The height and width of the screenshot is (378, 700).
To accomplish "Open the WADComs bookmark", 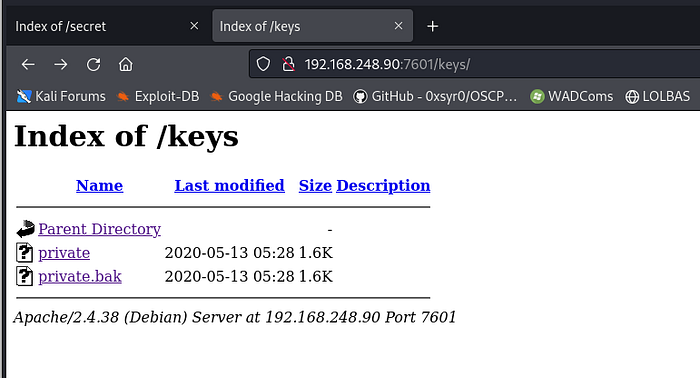I will tap(571, 96).
